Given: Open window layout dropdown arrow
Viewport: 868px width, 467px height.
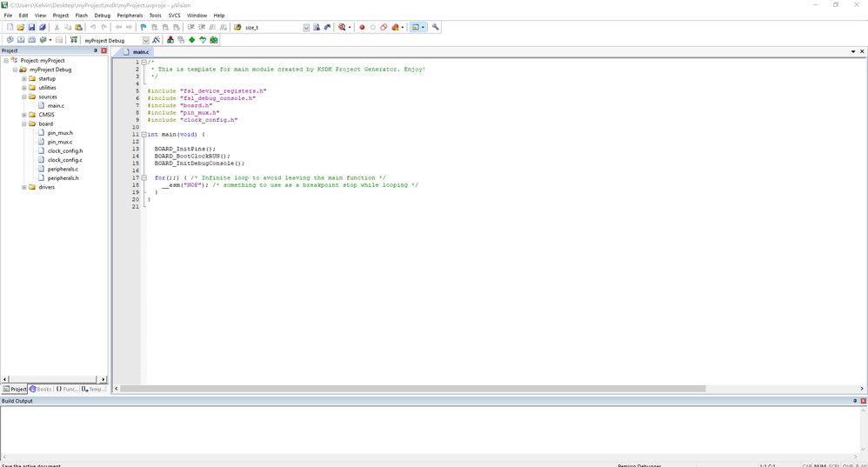Looking at the screenshot, I should (x=423, y=27).
